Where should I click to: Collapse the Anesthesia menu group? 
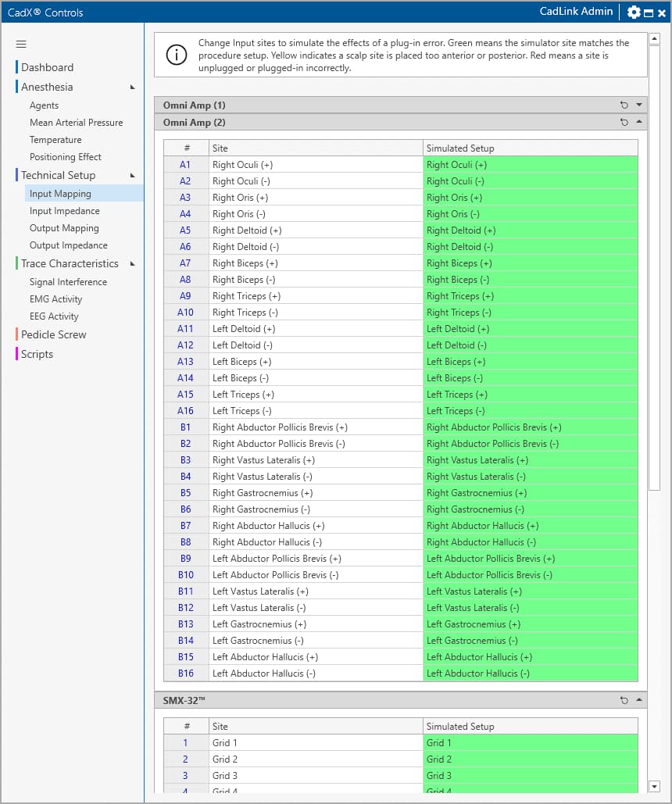pos(132,87)
